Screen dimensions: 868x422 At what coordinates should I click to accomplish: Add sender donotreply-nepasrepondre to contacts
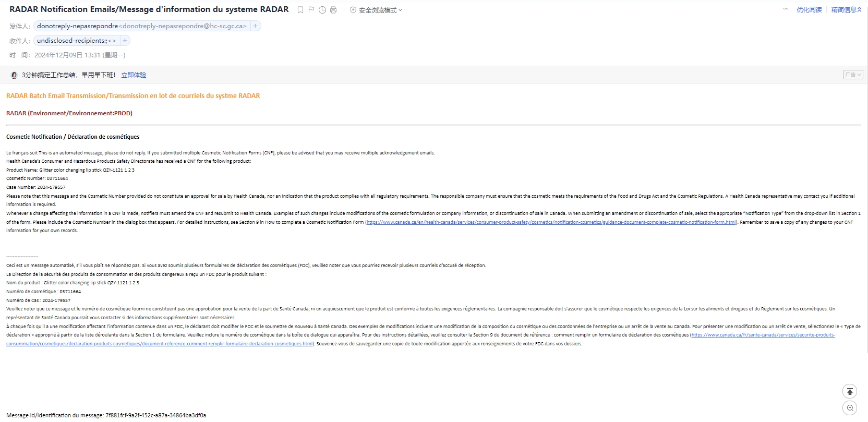pyautogui.click(x=255, y=26)
